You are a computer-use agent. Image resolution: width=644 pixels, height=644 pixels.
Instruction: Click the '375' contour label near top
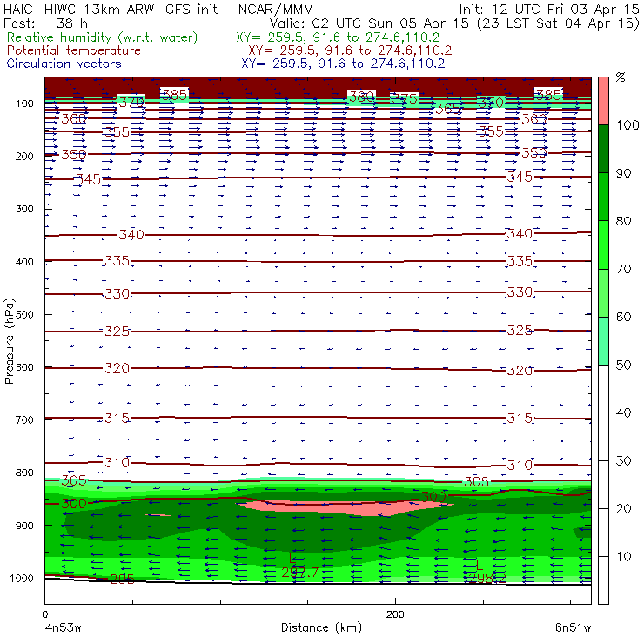(x=404, y=99)
